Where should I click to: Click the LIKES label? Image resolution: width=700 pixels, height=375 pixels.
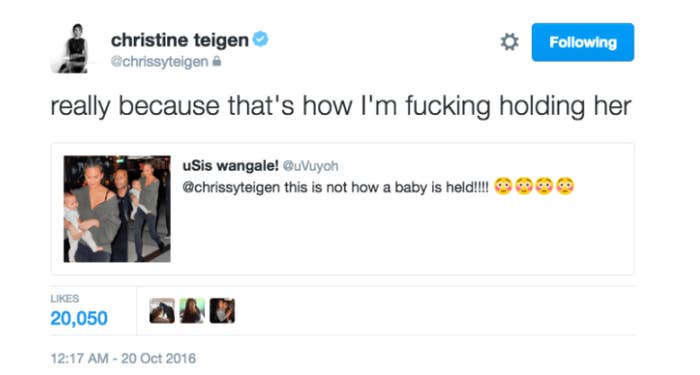click(x=65, y=298)
